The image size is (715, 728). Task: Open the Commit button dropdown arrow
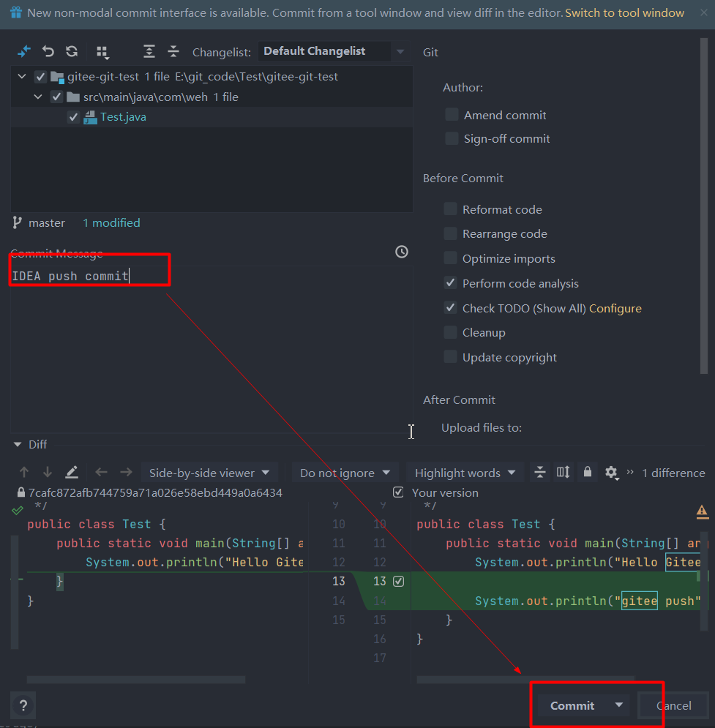619,705
